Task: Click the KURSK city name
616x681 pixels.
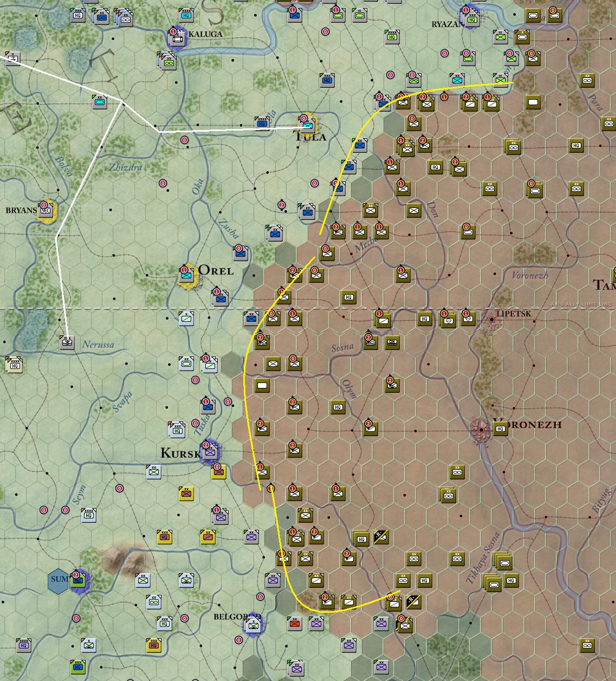Action: pos(180,452)
